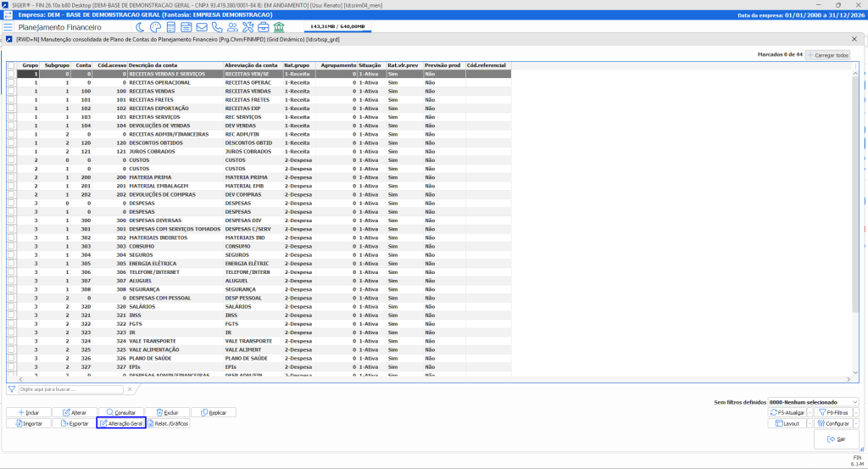Expand the dropdown arrow next to F5-Atualizar
The image size is (868, 469).
[x=810, y=412]
